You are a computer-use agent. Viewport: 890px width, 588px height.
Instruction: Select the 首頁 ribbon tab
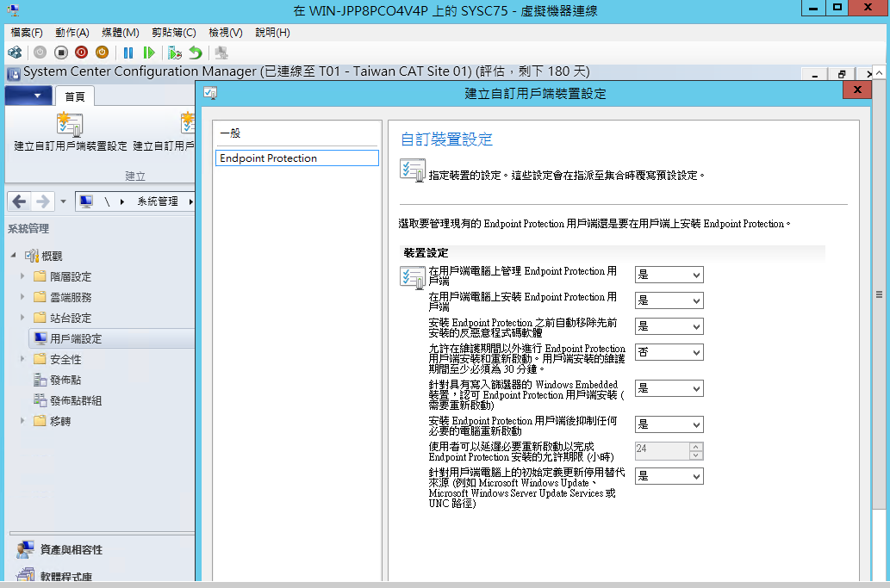point(74,96)
